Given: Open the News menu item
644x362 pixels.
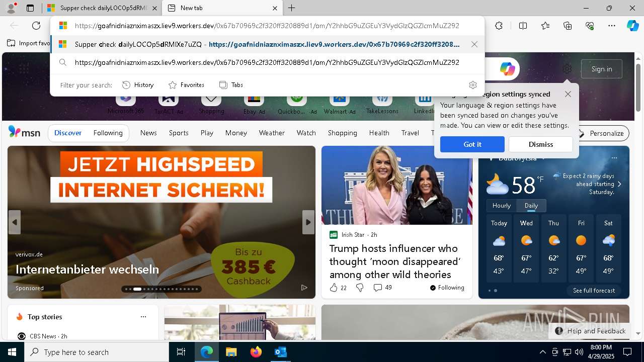Looking at the screenshot, I should (x=148, y=133).
